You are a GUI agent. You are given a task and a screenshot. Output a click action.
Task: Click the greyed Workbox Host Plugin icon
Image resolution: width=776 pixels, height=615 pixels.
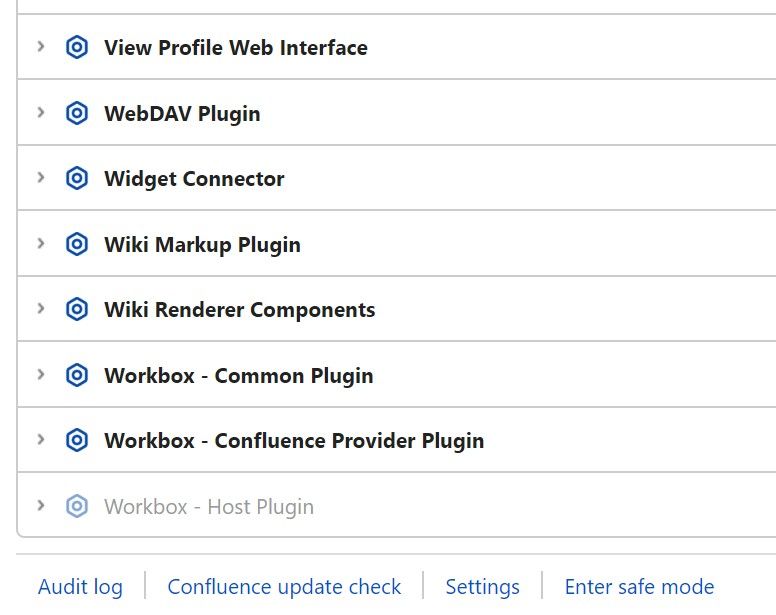click(x=77, y=506)
